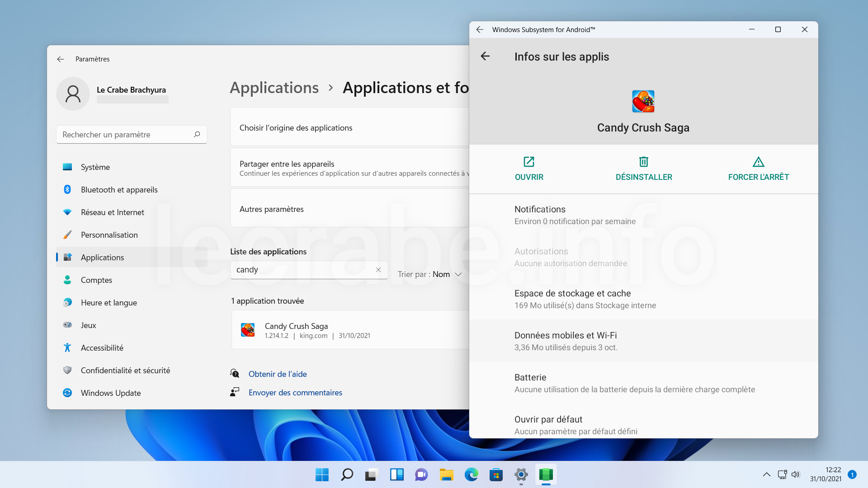Click the 'Liste des applications' heading
This screenshot has height=488, width=868.
[x=269, y=252]
